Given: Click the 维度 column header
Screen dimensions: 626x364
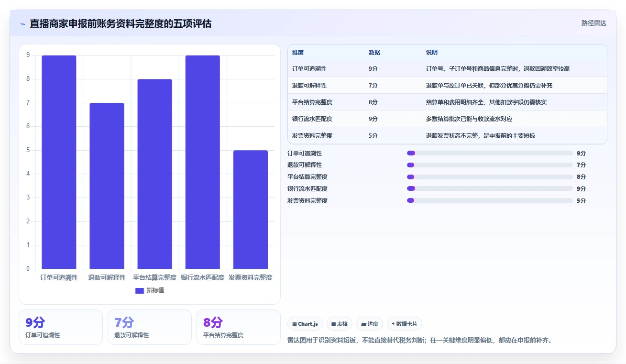Looking at the screenshot, I should pos(298,53).
